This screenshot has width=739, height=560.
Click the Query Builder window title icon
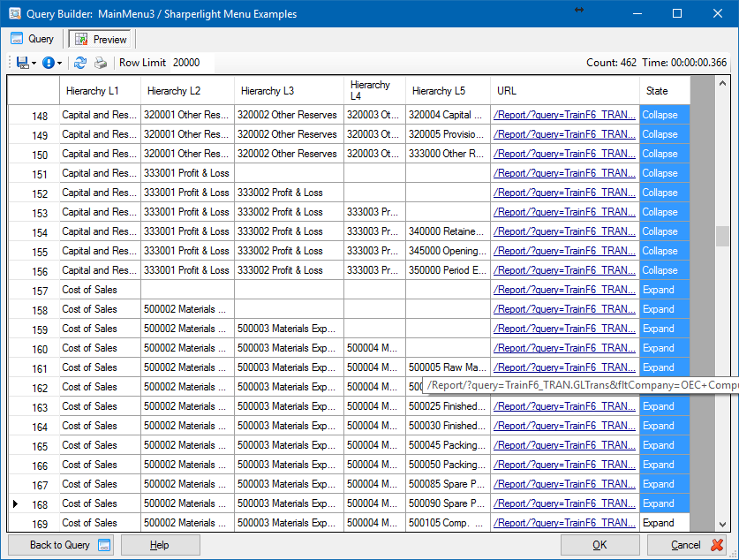pyautogui.click(x=15, y=13)
